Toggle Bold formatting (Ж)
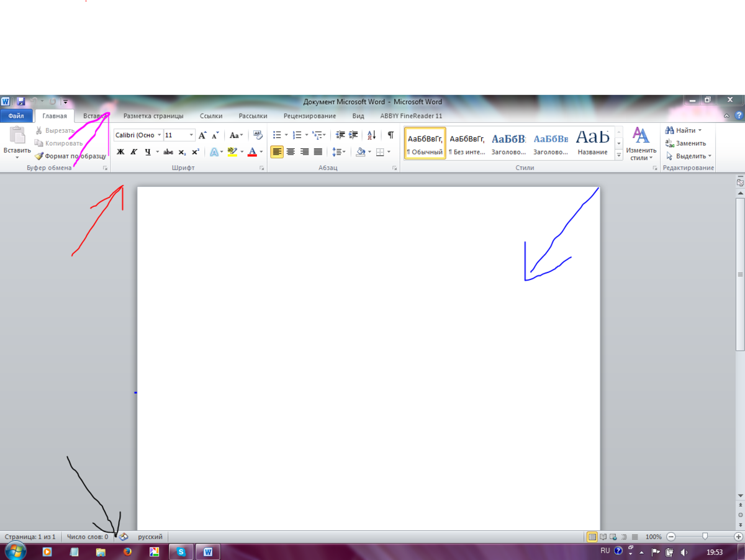Screen dimensions: 745x560 point(120,152)
